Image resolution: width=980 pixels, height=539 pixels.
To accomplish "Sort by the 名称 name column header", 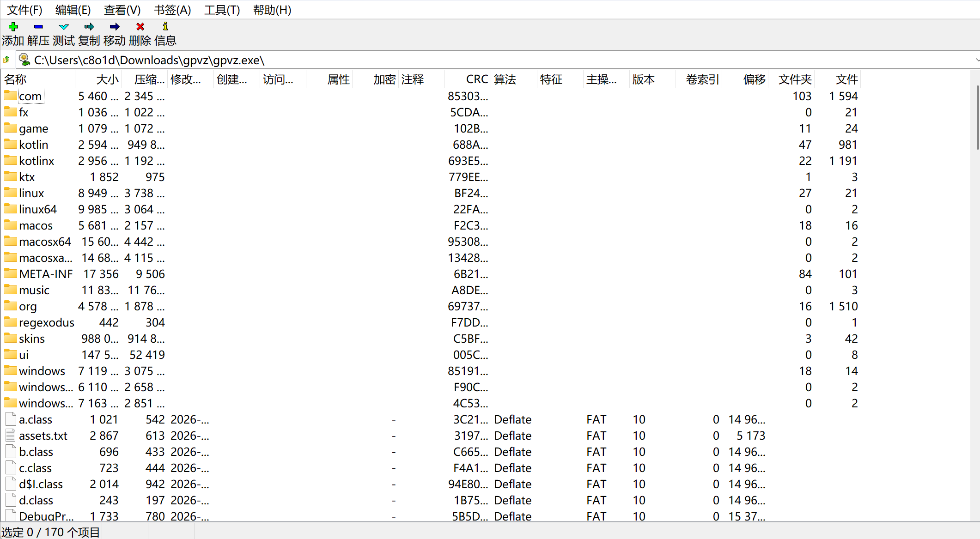I will (x=16, y=79).
